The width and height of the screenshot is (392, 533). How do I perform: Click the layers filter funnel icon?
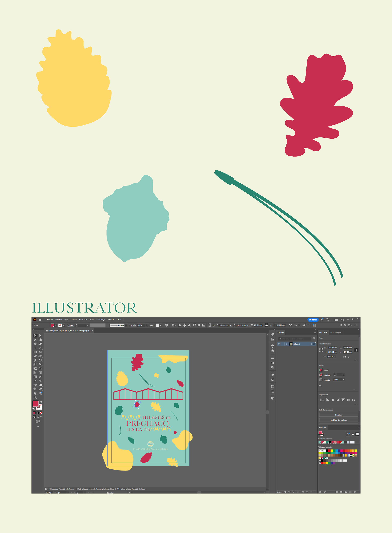314,339
